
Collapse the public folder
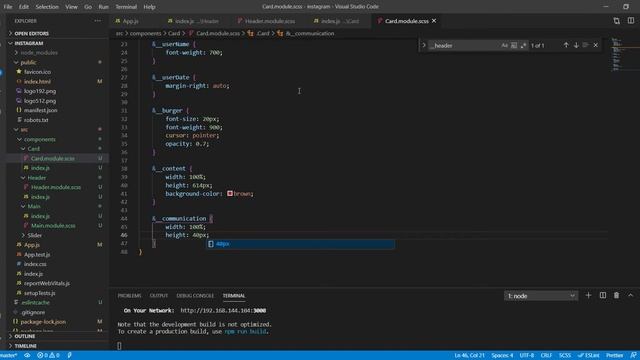click(x=28, y=62)
